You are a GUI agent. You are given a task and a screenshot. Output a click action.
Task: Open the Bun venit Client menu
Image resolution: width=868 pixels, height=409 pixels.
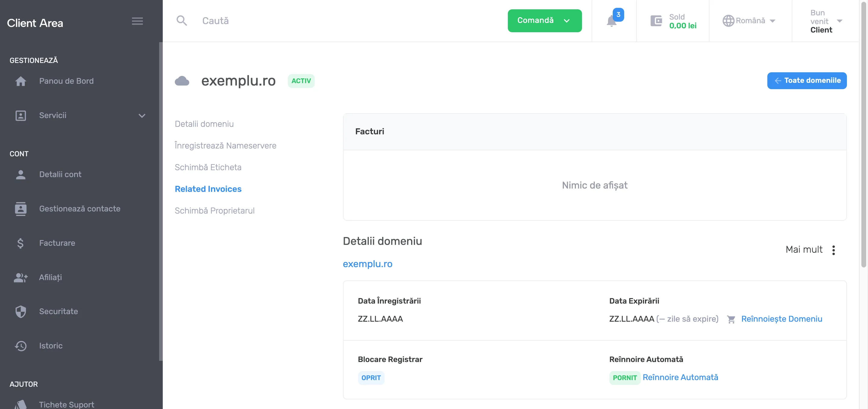point(826,21)
